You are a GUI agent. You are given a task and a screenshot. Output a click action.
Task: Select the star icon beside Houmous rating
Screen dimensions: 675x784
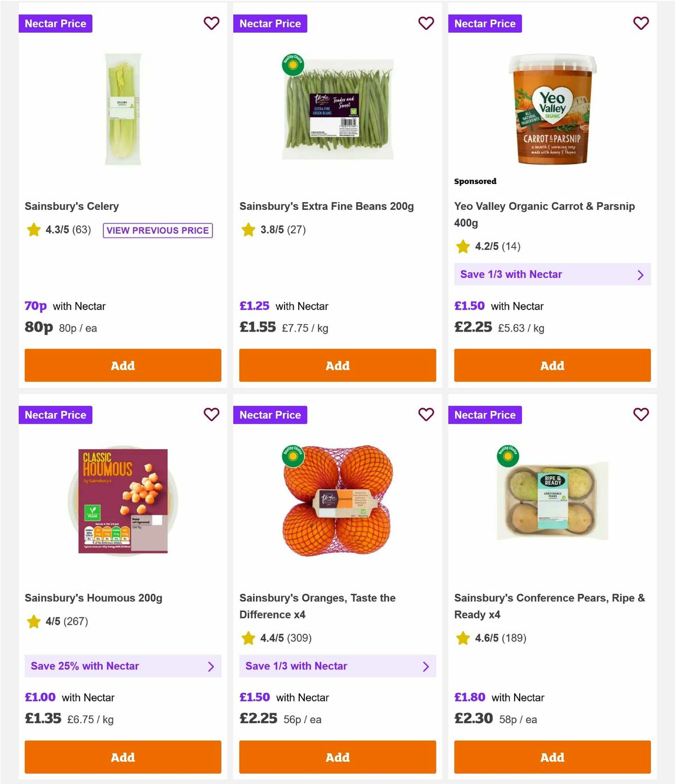[33, 622]
